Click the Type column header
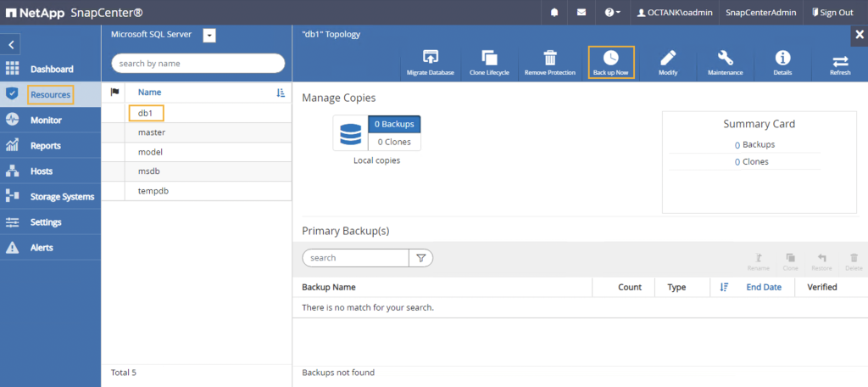The width and height of the screenshot is (868, 387). [676, 287]
